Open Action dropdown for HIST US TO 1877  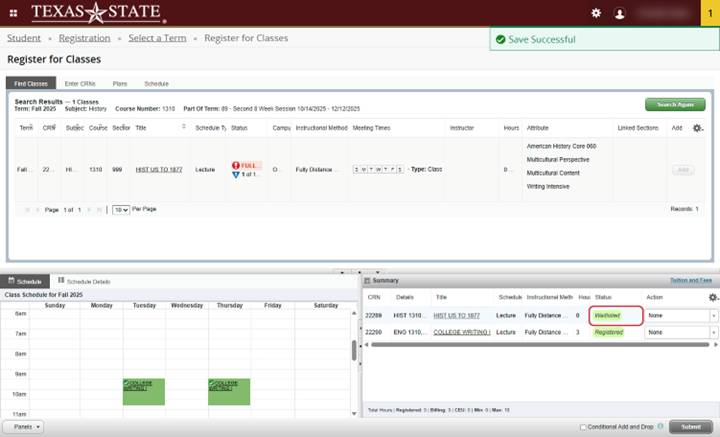point(681,316)
